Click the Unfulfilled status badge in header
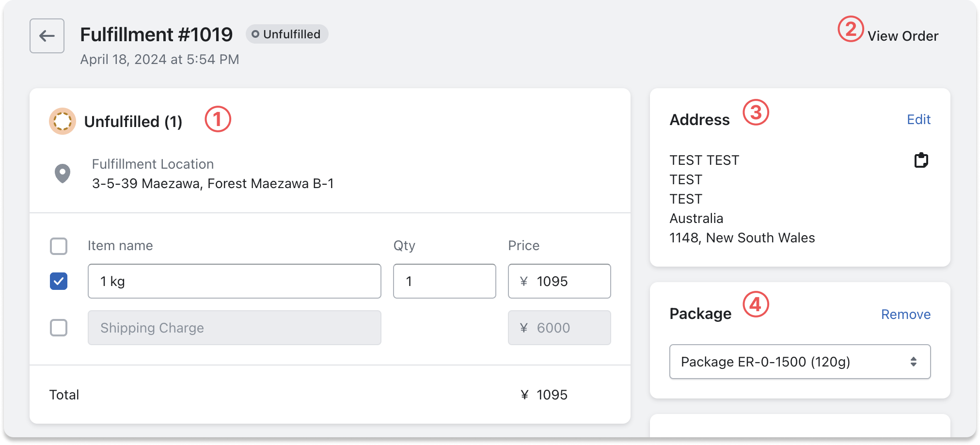Image resolution: width=980 pixels, height=445 pixels. click(x=287, y=34)
